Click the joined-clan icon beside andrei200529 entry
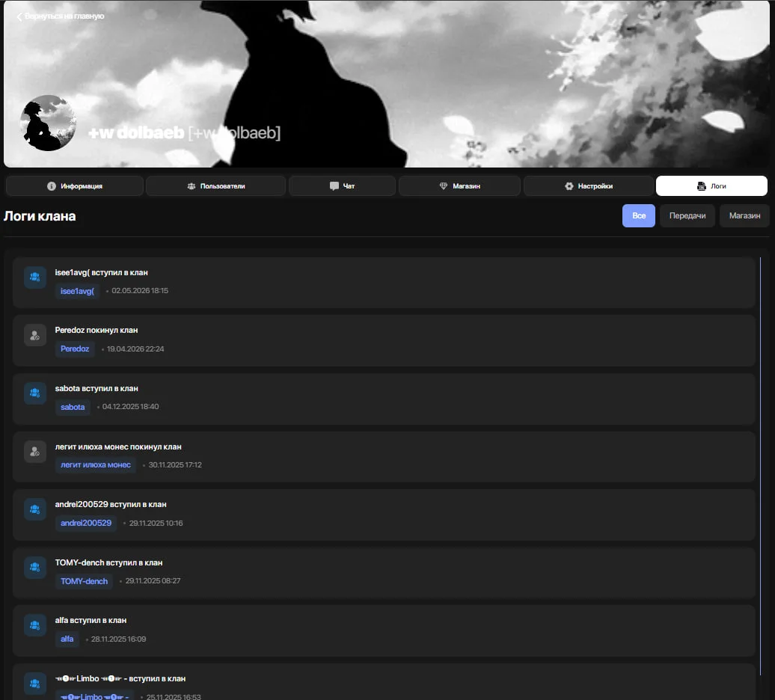 pyautogui.click(x=35, y=509)
